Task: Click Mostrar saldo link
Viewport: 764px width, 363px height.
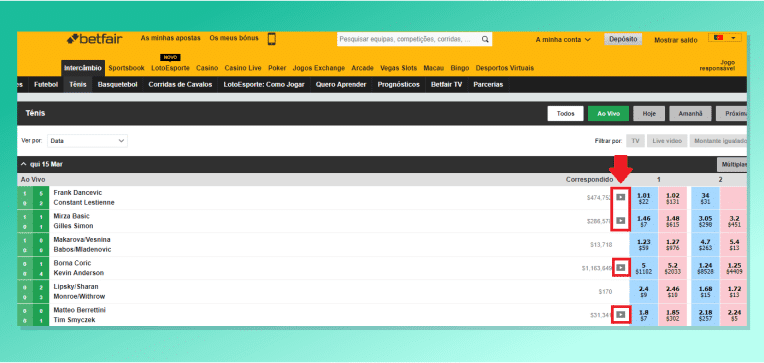Action: pyautogui.click(x=675, y=40)
